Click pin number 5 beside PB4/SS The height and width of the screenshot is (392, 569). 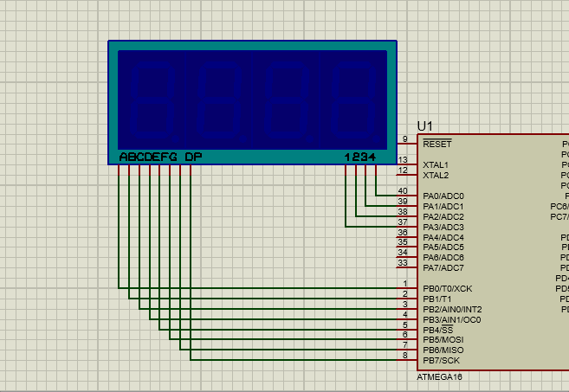tap(405, 325)
